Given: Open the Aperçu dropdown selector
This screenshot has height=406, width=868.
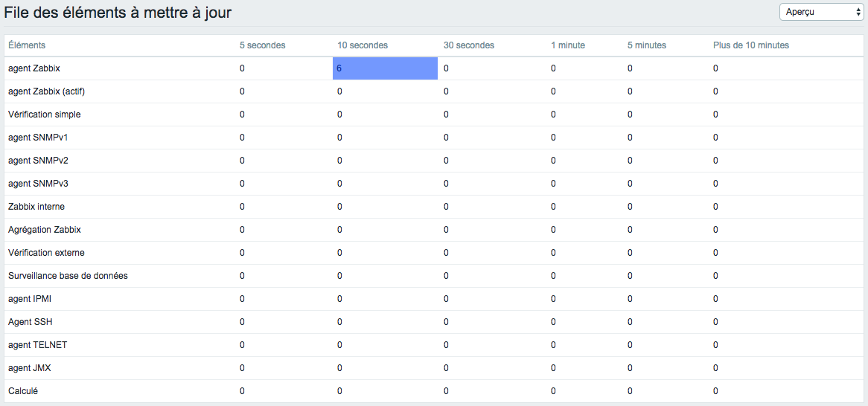Looking at the screenshot, I should pos(820,12).
